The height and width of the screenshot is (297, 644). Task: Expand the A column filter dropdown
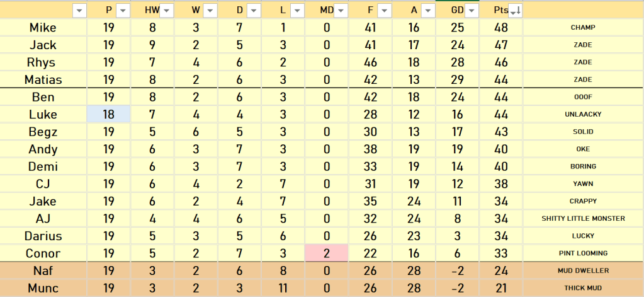click(x=428, y=10)
